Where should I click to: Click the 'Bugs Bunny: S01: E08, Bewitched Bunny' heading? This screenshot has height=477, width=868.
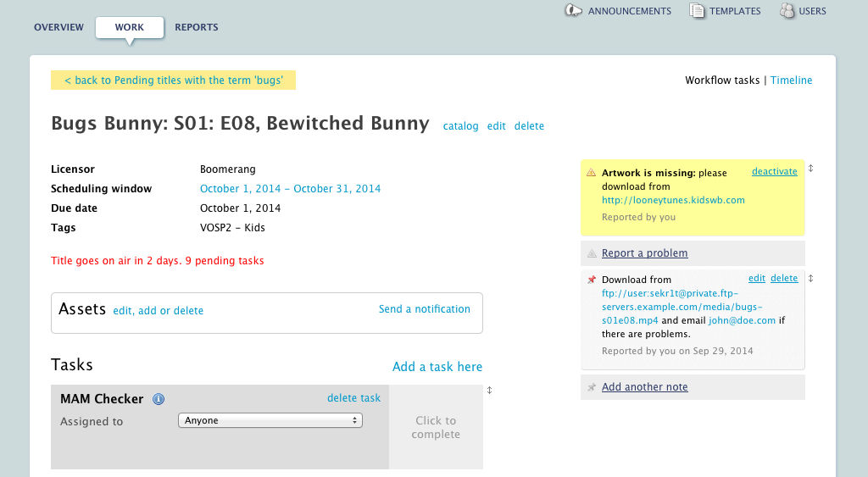240,124
